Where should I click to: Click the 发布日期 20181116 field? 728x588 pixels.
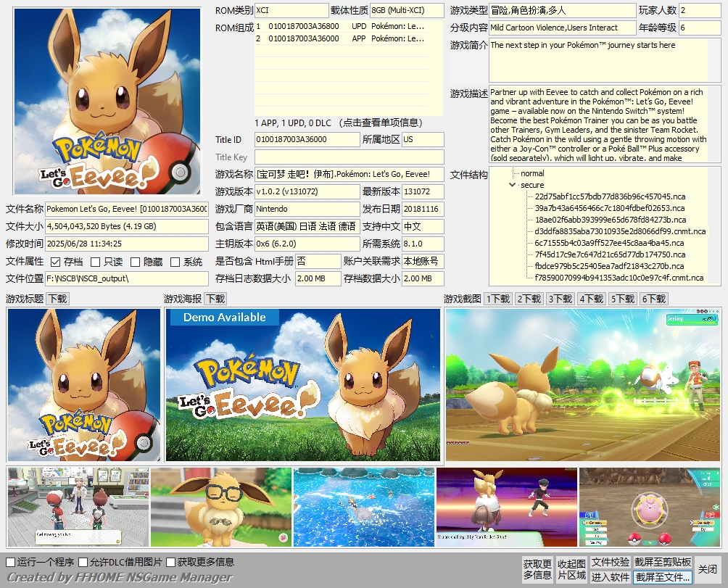[423, 209]
